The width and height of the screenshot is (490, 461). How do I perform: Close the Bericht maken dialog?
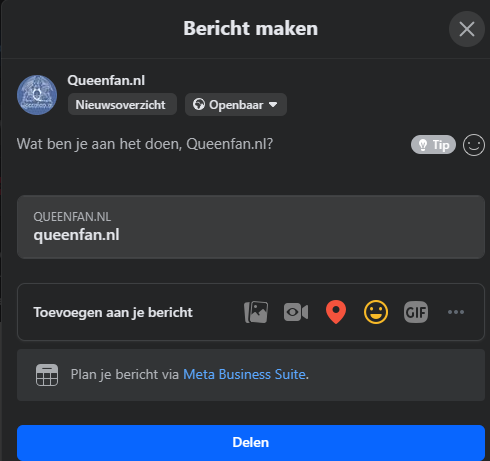pos(467,29)
